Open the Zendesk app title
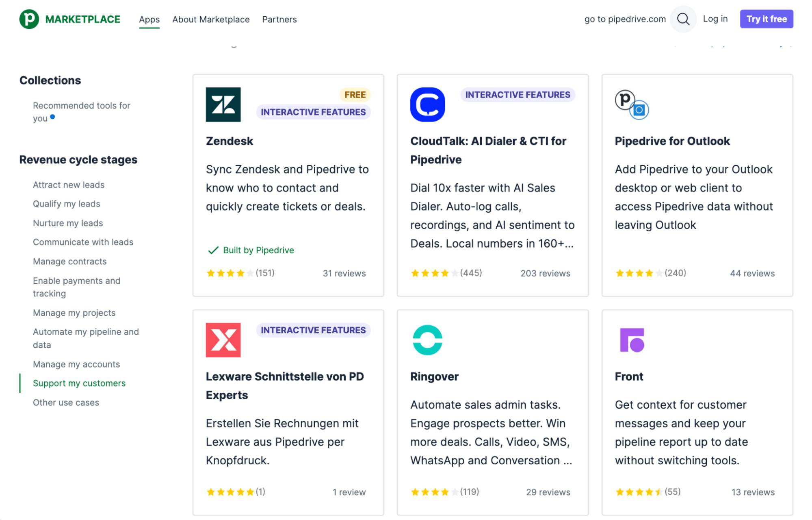 (229, 141)
